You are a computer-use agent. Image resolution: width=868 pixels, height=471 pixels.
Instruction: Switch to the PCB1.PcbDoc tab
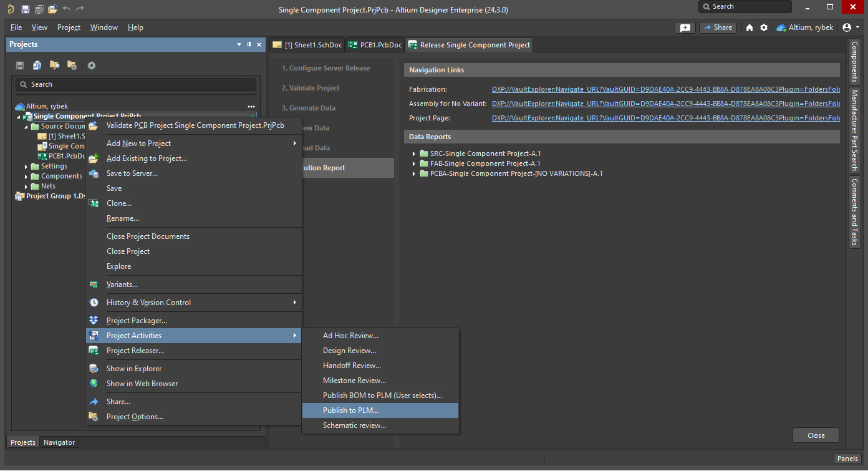coord(375,45)
